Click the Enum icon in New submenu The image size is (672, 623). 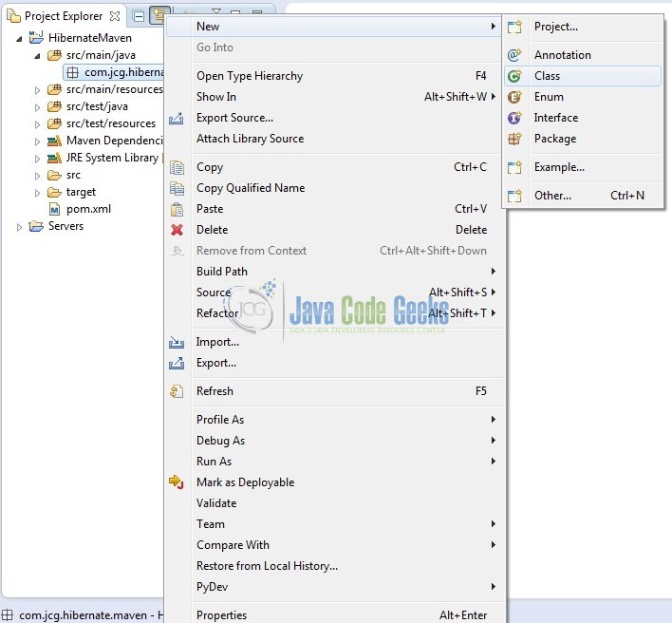coord(514,97)
